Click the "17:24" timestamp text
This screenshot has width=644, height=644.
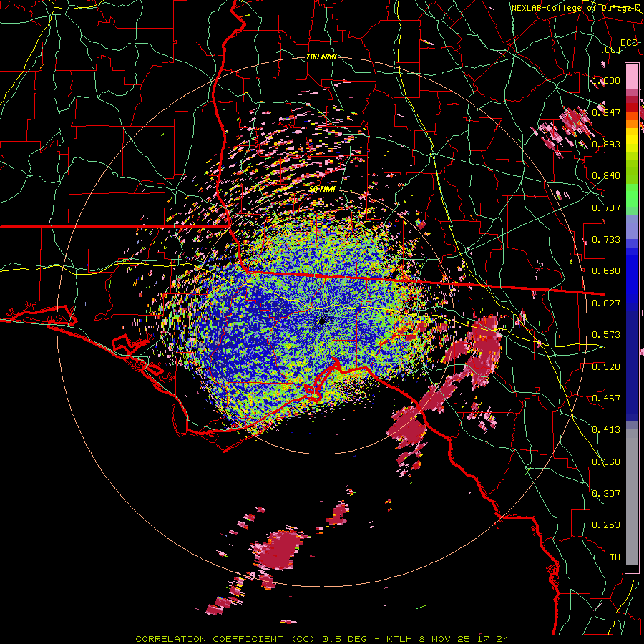click(x=493, y=639)
